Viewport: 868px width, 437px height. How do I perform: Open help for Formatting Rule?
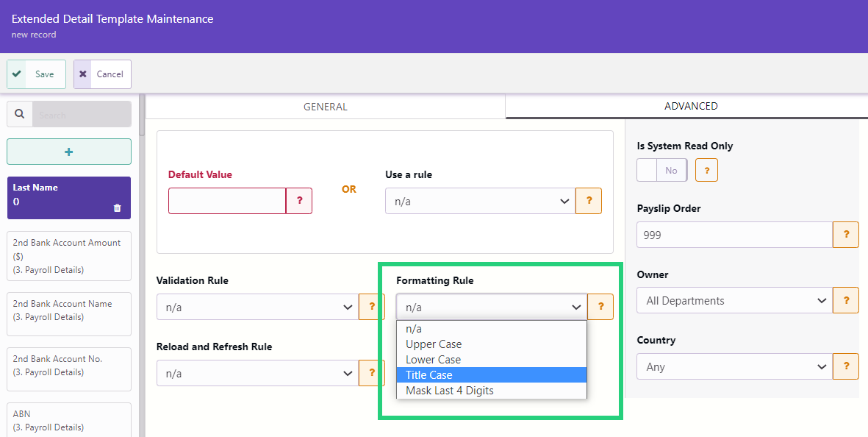(600, 307)
